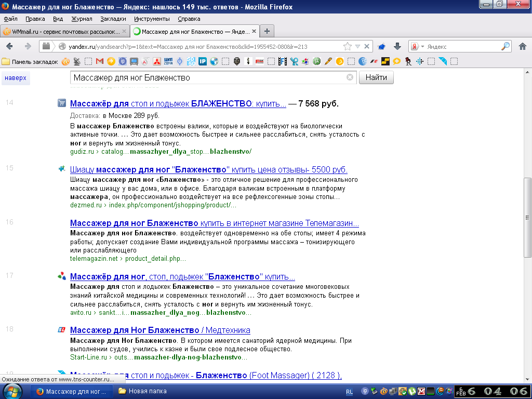This screenshot has width=532, height=399.
Task: Open the gudiz.ru green URL link
Action: click(161, 152)
